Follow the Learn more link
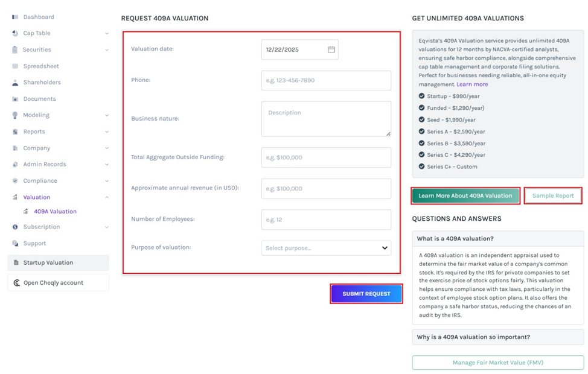 [472, 84]
